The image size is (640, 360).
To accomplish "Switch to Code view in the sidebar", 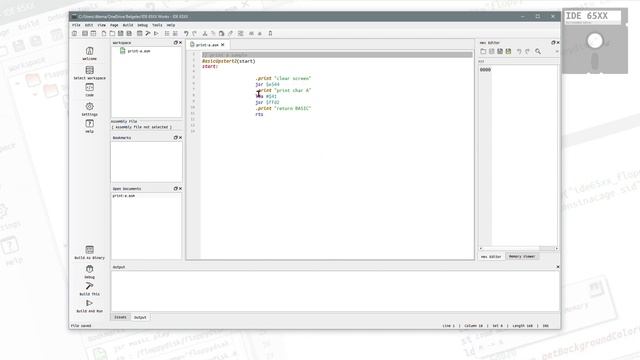I will pos(89,90).
